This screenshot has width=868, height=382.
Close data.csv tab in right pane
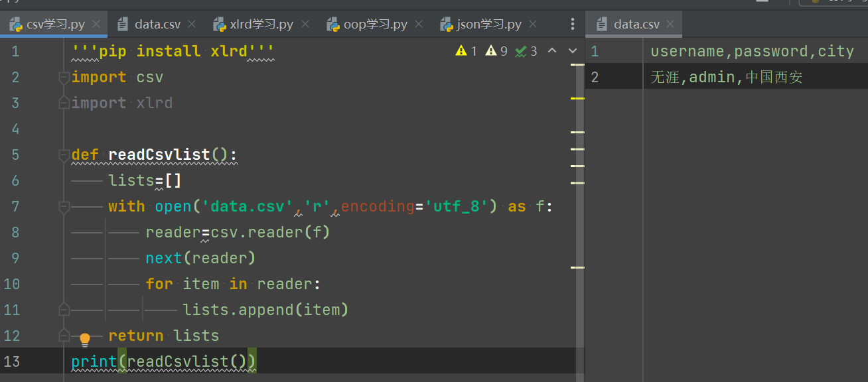671,25
